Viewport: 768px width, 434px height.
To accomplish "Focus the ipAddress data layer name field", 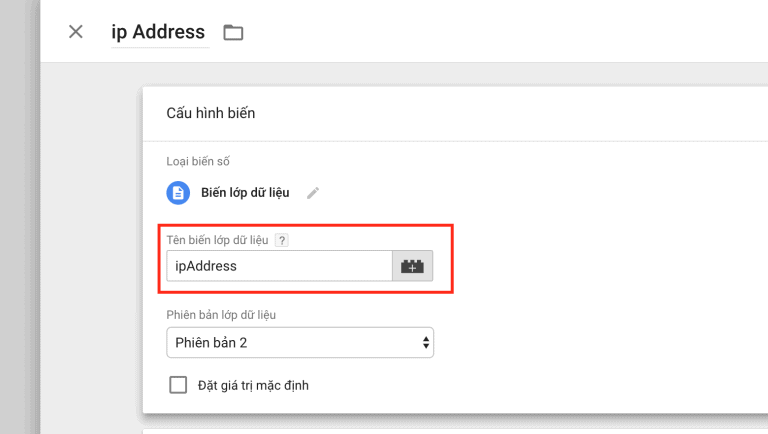I will click(x=279, y=266).
